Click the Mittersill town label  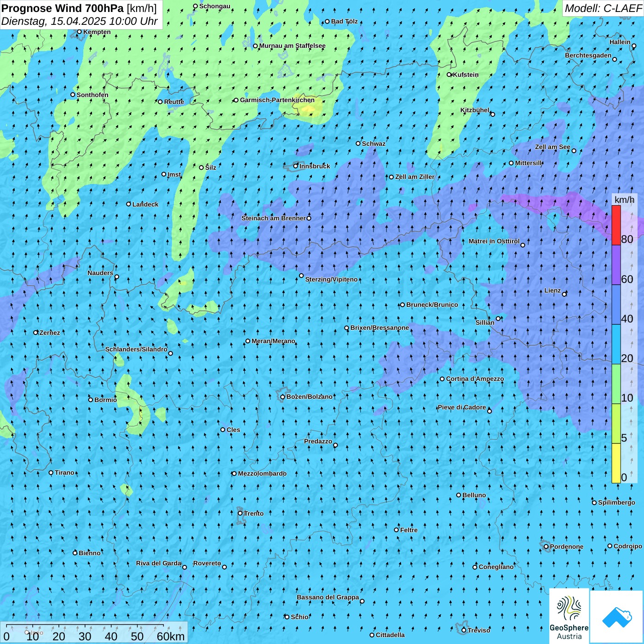(x=528, y=163)
